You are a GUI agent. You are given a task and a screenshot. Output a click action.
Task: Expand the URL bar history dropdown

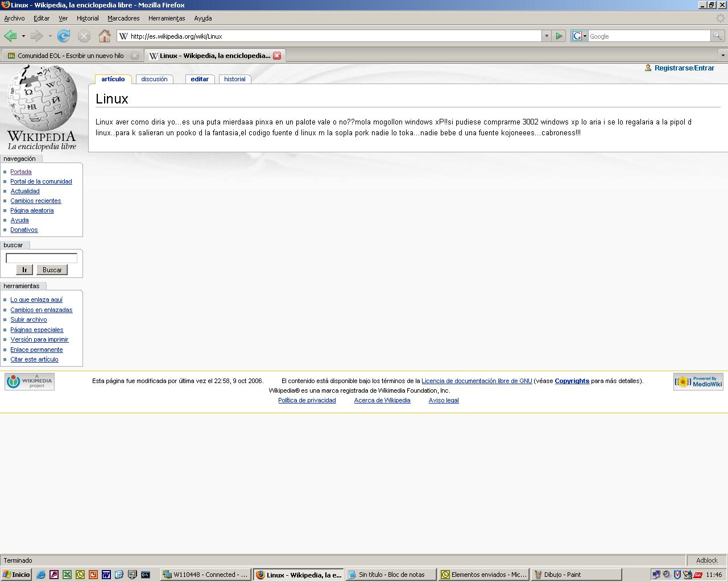pos(547,36)
